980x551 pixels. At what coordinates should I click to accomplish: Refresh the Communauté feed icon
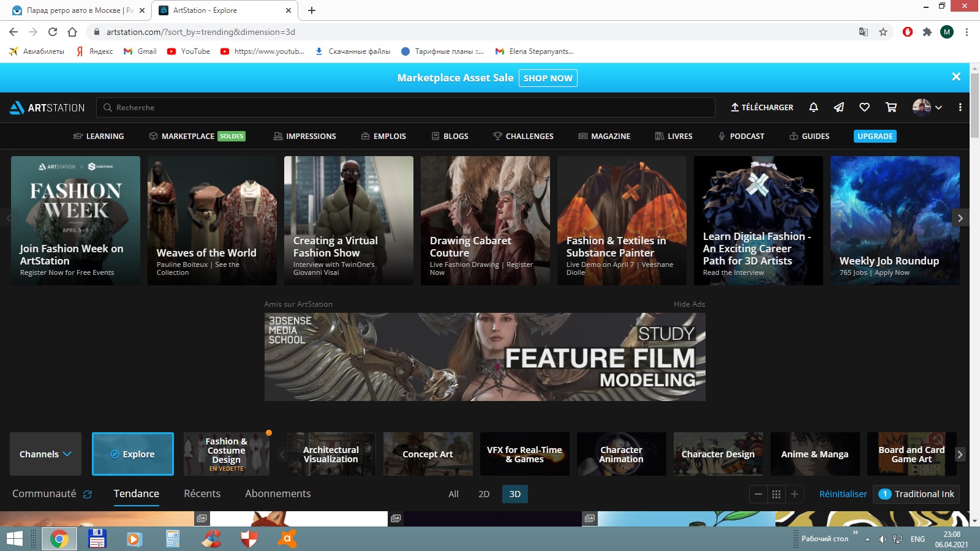[88, 495]
